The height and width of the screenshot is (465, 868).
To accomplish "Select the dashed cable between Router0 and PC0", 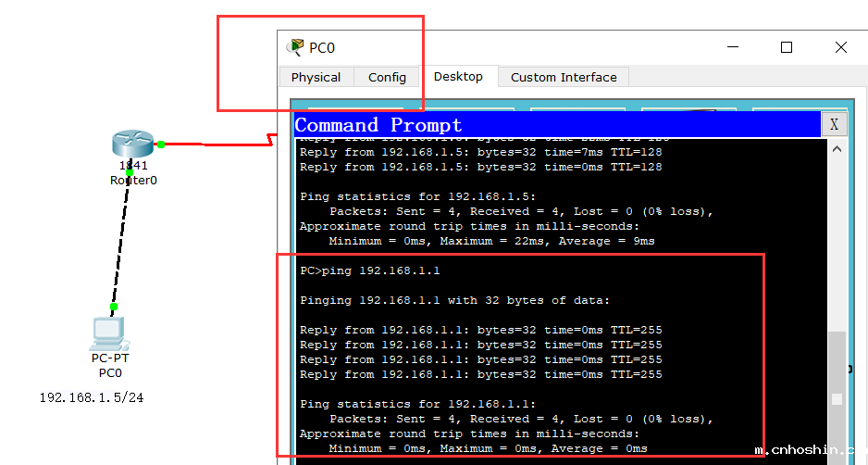I will (121, 240).
